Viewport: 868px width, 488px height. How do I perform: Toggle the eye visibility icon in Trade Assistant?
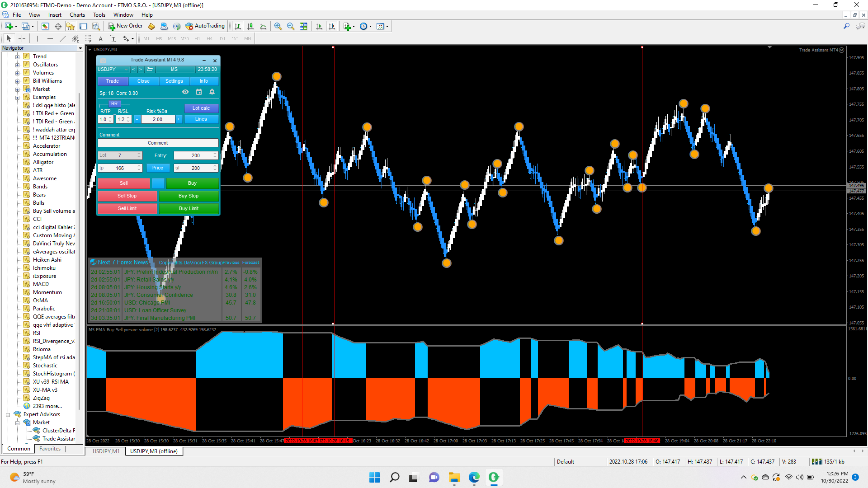(x=185, y=92)
